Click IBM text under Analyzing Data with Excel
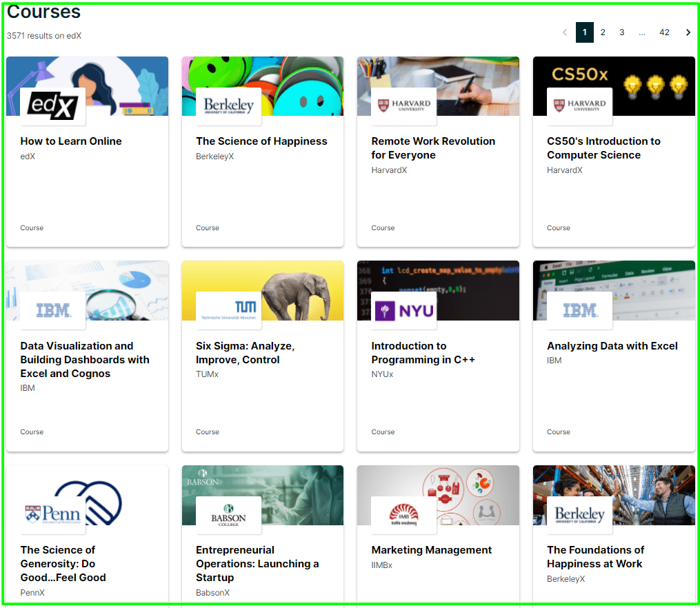700x608 pixels. tap(554, 361)
